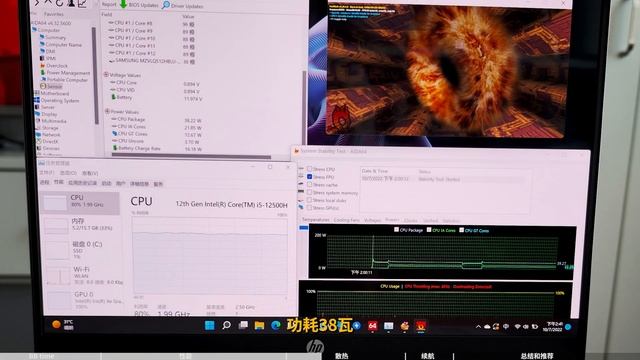
Task: Open Task View in the taskbar
Action: click(x=243, y=325)
